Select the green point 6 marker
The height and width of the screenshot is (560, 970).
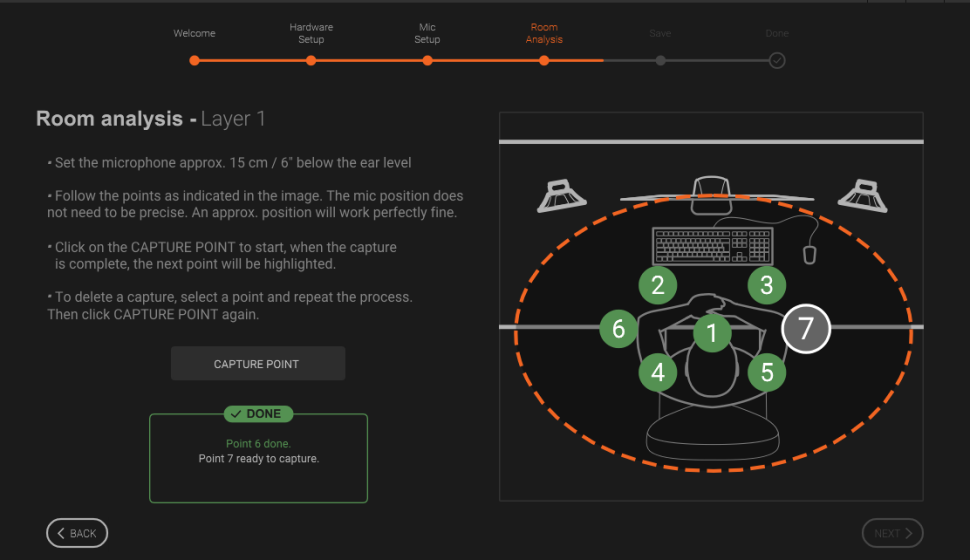618,328
